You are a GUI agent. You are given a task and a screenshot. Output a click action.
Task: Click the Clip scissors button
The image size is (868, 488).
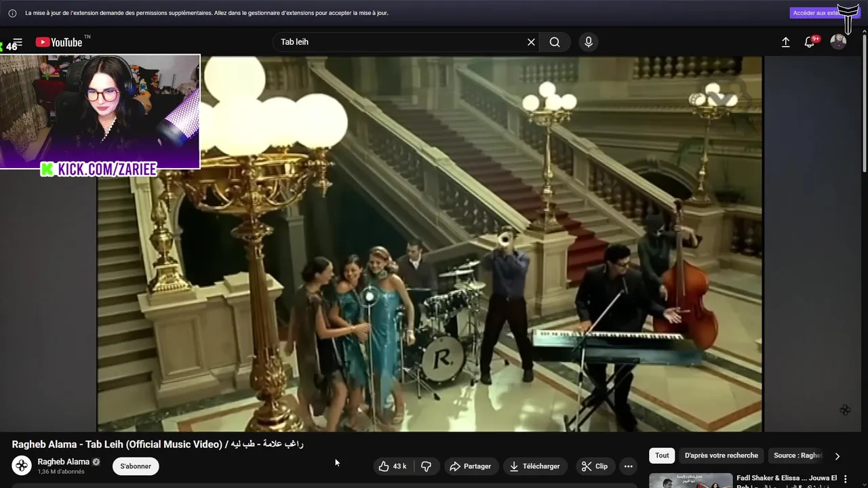click(595, 466)
